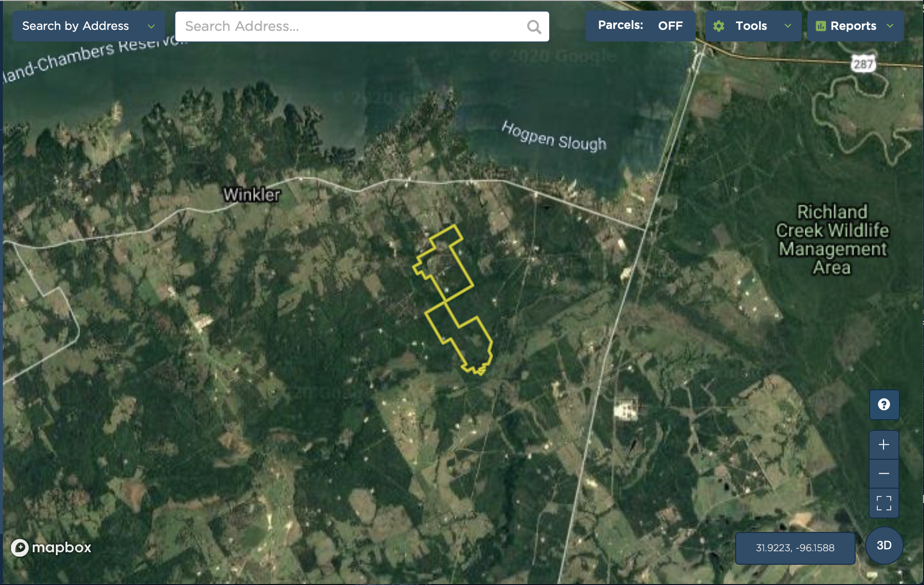Click the green gear Tools icon
924x585 pixels.
pyautogui.click(x=718, y=26)
